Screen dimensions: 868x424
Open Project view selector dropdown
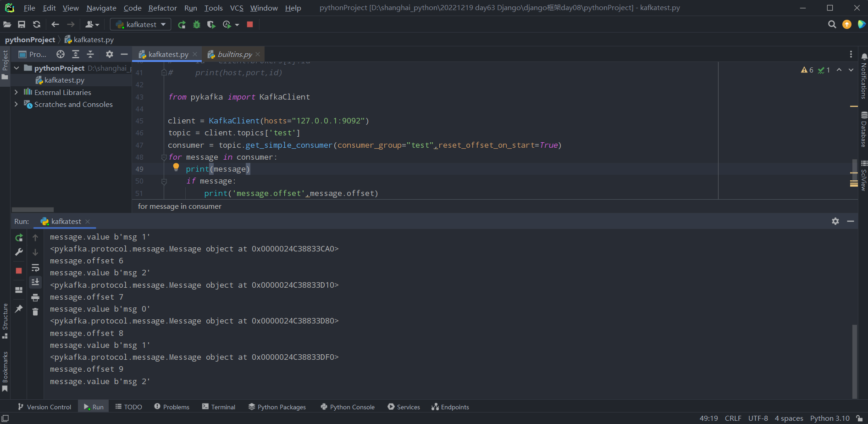pos(33,54)
